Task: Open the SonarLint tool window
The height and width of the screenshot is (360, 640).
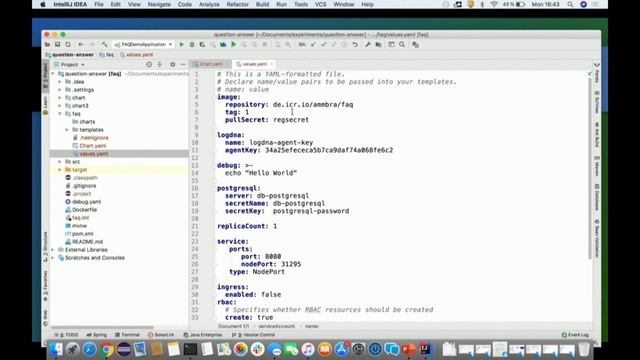Action: coord(161,335)
